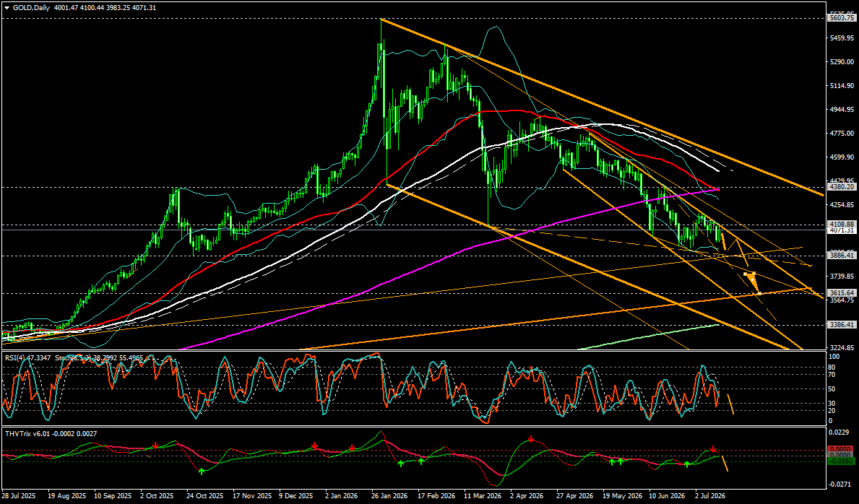This screenshot has width=859, height=504.
Task: Click the 2 Oct 2025 date label
Action: pyautogui.click(x=157, y=495)
